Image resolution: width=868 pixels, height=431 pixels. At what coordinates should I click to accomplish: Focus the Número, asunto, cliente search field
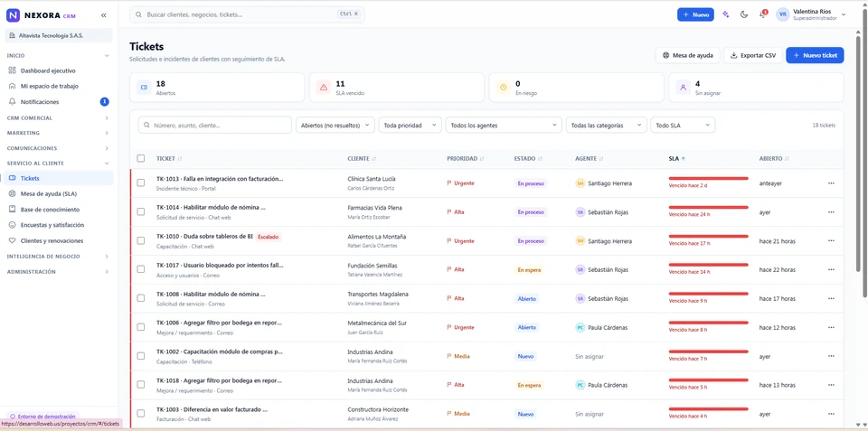tap(215, 125)
